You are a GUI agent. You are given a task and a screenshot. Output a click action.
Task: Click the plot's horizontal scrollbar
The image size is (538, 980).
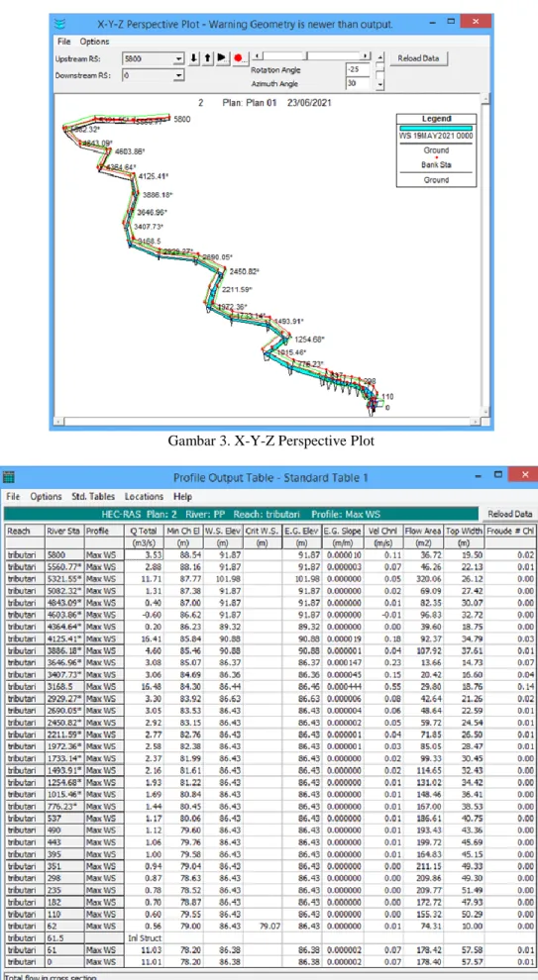[267, 422]
